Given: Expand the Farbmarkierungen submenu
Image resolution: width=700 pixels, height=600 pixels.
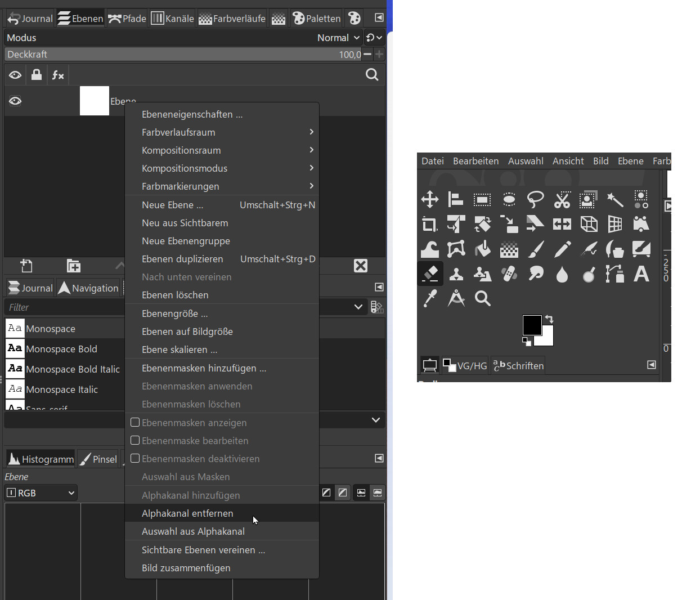Looking at the screenshot, I should 222,186.
